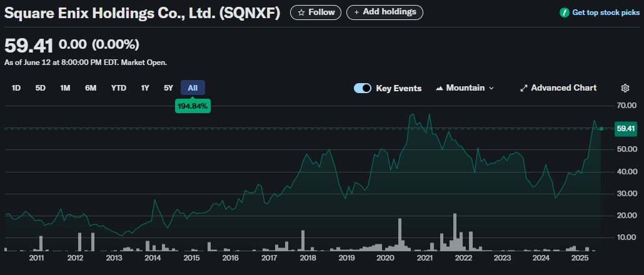Click the 2025 x-axis label
The width and height of the screenshot is (644, 275).
click(x=580, y=258)
